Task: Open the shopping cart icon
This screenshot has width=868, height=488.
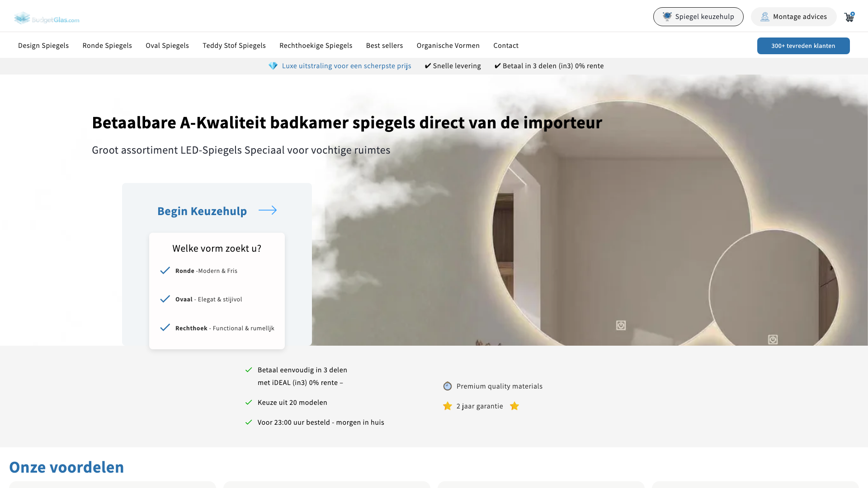Action: 849,17
